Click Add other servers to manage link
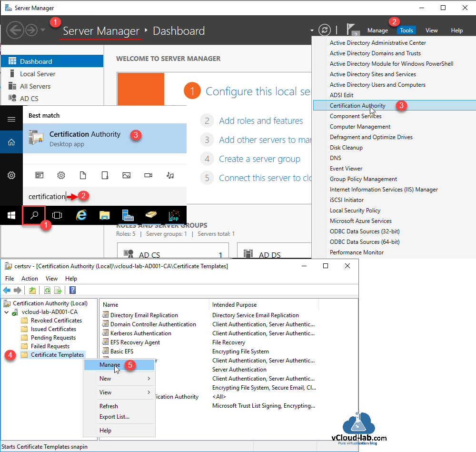Image resolution: width=476 pixels, height=452 pixels. (x=265, y=140)
